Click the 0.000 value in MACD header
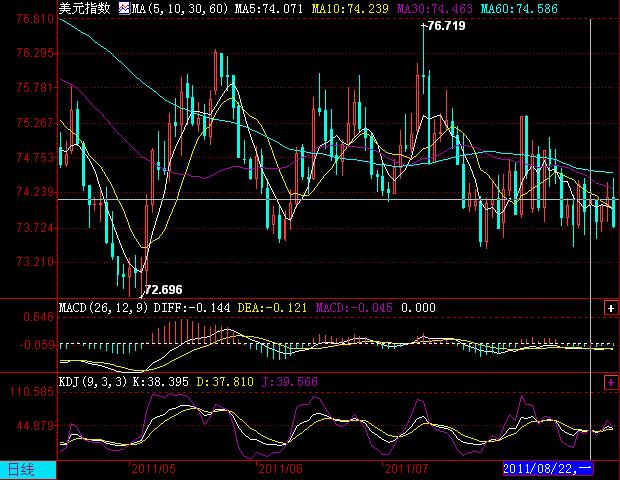620x480 pixels. click(x=418, y=308)
